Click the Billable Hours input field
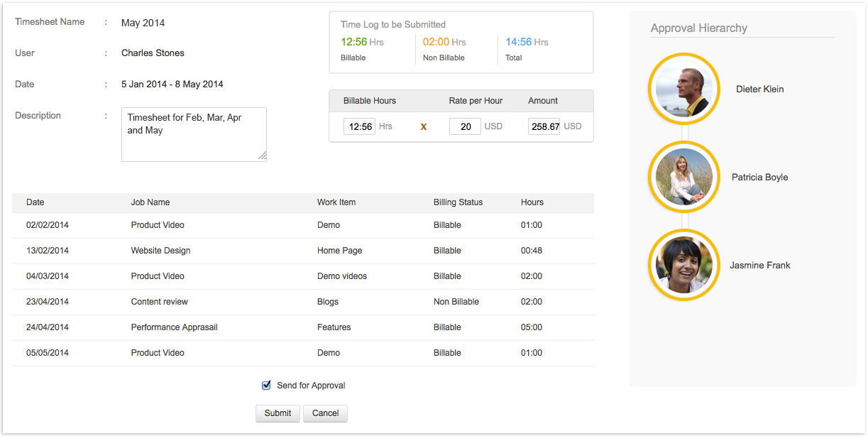This screenshot has width=868, height=436. (x=359, y=126)
